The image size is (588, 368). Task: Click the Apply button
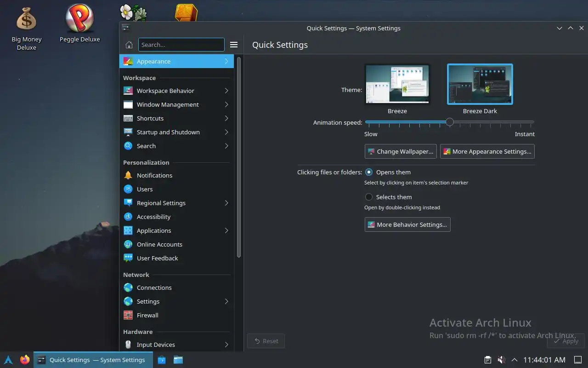point(566,341)
